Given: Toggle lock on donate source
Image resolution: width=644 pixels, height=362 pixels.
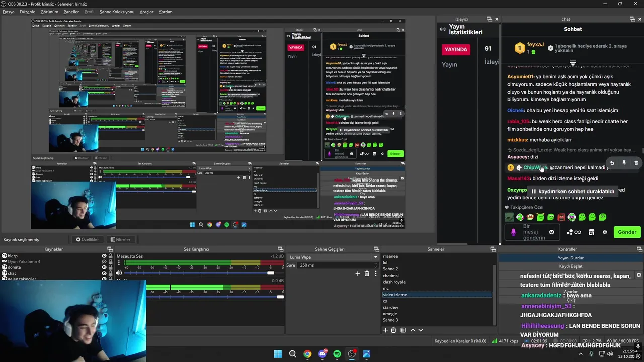Looking at the screenshot, I should pos(110,267).
